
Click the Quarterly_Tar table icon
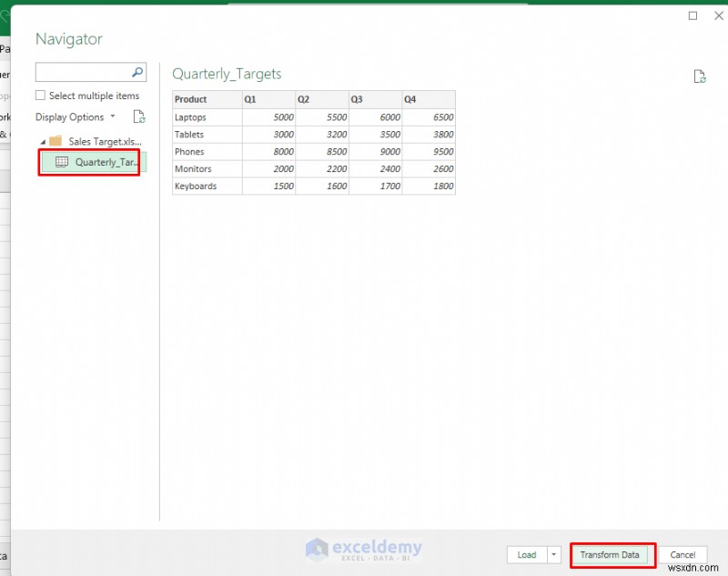62,162
